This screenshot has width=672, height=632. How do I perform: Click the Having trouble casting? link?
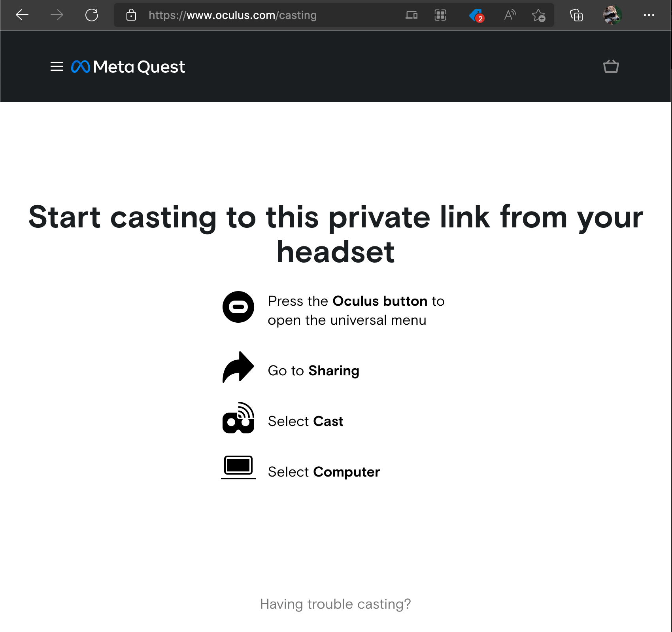[x=336, y=604]
